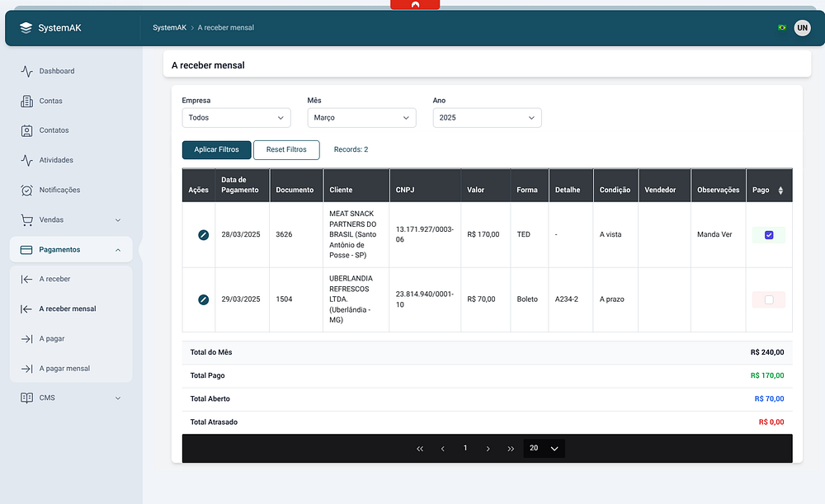The image size is (825, 504).
Task: Click the Contatos icon in sidebar
Action: [27, 130]
